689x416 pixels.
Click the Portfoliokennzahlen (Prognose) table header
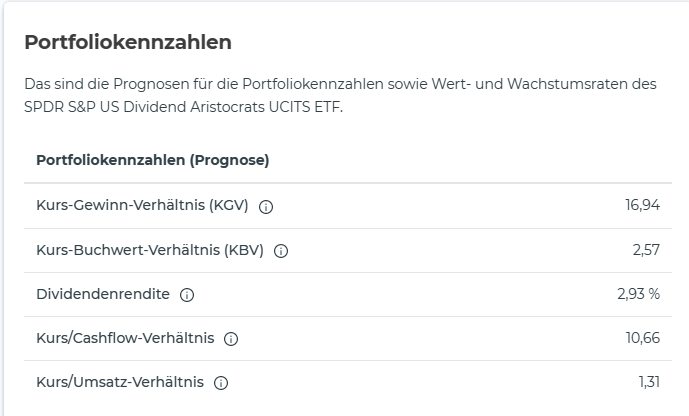tap(153, 160)
